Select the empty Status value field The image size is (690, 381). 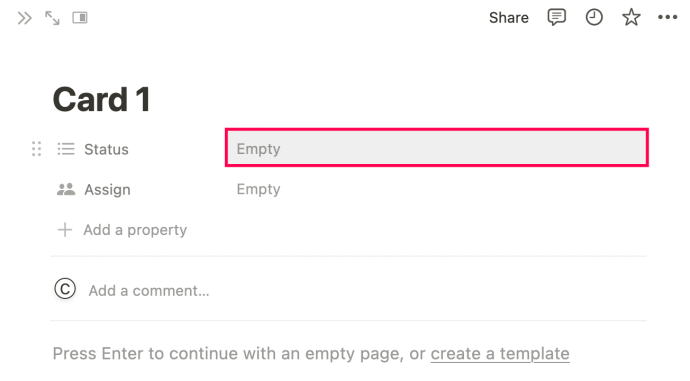(x=437, y=148)
